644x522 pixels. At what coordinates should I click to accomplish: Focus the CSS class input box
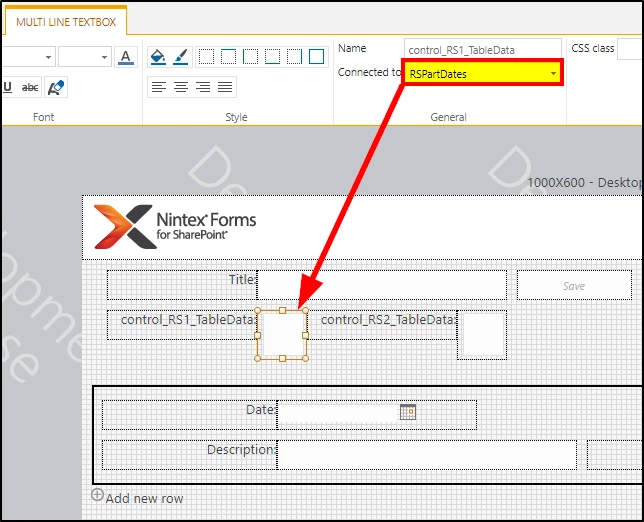pyautogui.click(x=630, y=49)
